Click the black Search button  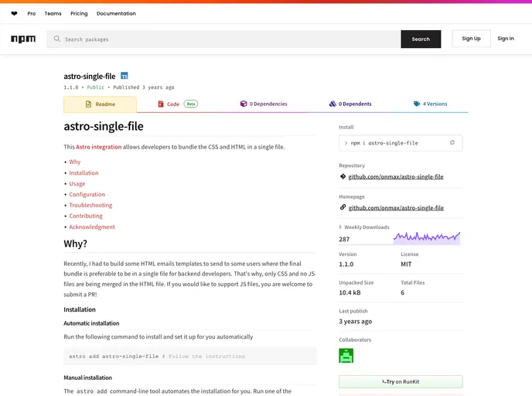421,39
